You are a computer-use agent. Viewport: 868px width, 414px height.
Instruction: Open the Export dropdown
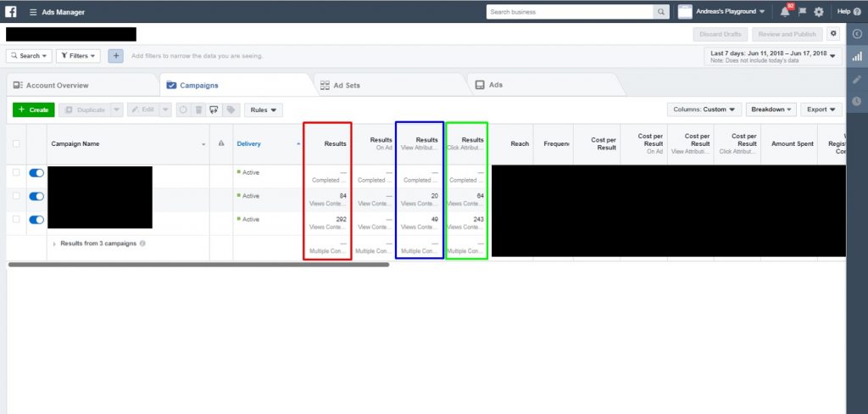(x=821, y=109)
